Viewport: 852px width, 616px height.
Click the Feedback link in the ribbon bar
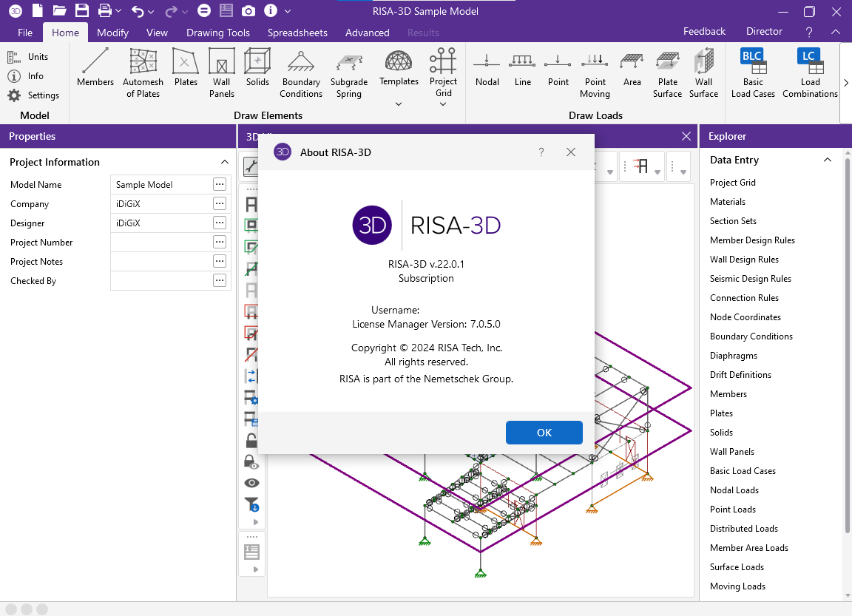tap(704, 32)
